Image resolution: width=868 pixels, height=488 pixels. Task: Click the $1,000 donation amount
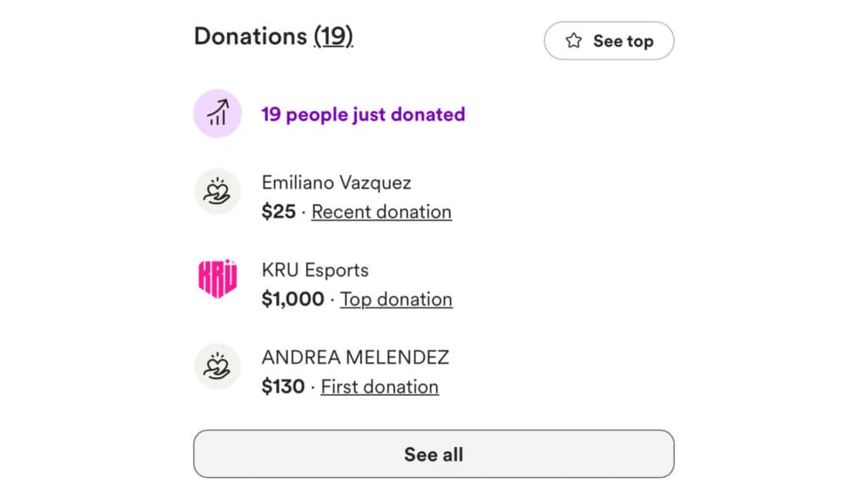(292, 299)
